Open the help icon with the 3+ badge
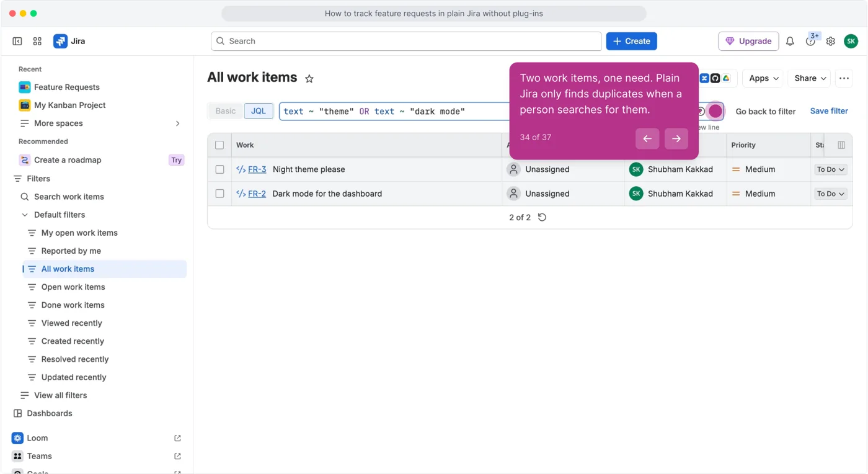This screenshot has width=868, height=474. [x=810, y=41]
